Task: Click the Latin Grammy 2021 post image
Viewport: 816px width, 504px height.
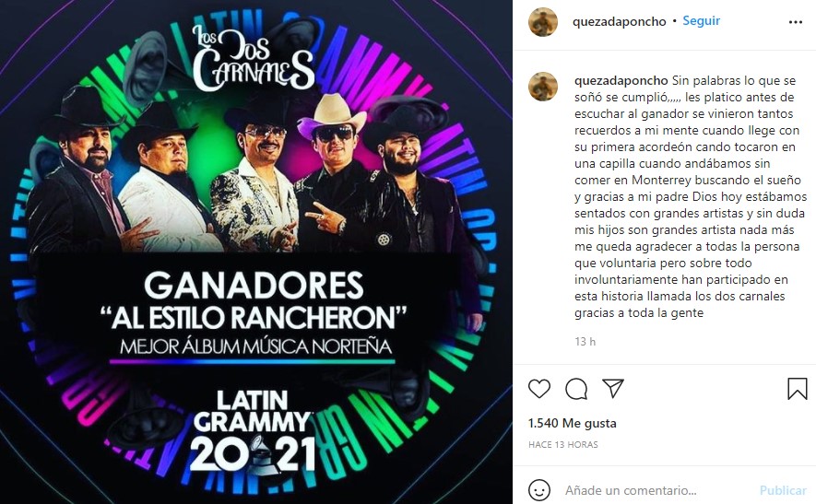Action: click(x=256, y=252)
